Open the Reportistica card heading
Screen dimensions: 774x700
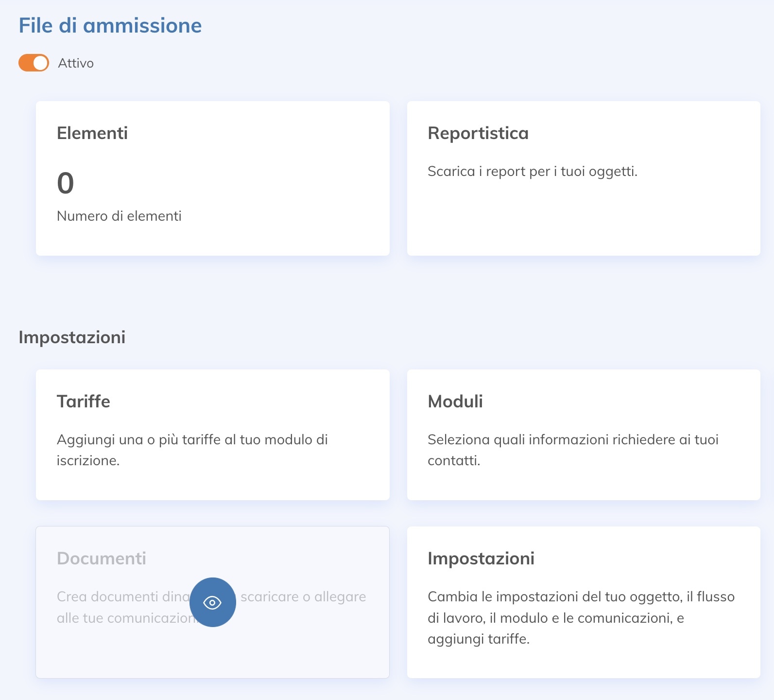pyautogui.click(x=478, y=133)
